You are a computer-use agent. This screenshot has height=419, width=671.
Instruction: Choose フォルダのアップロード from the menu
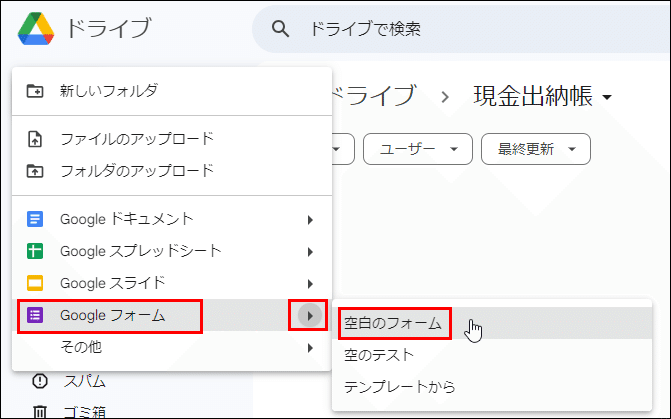coord(172,171)
